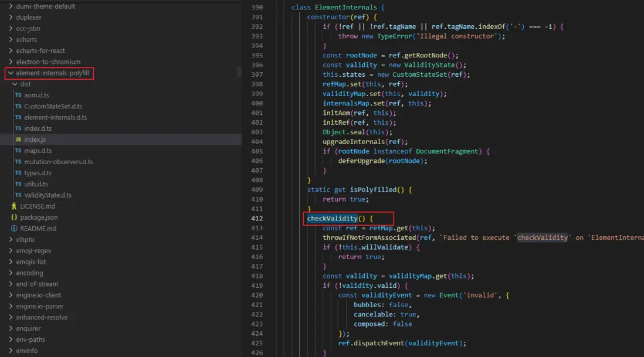Click the TS icon beside ValidityState.d.ts
The image size is (644, 357).
[x=18, y=195]
